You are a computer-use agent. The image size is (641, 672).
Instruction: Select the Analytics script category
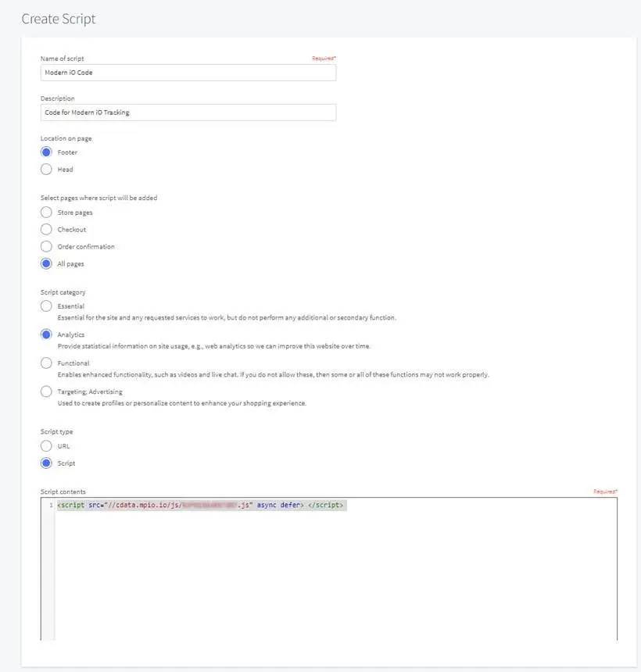46,334
